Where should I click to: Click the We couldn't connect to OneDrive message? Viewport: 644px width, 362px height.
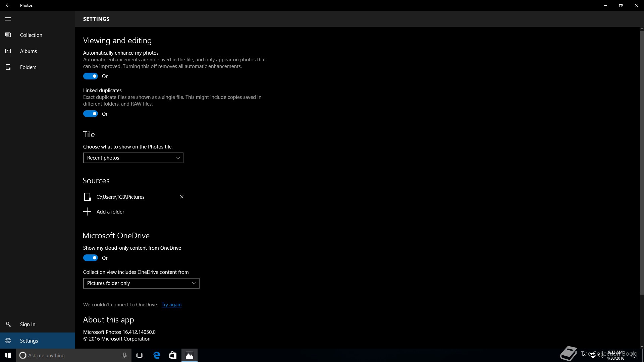(x=120, y=304)
